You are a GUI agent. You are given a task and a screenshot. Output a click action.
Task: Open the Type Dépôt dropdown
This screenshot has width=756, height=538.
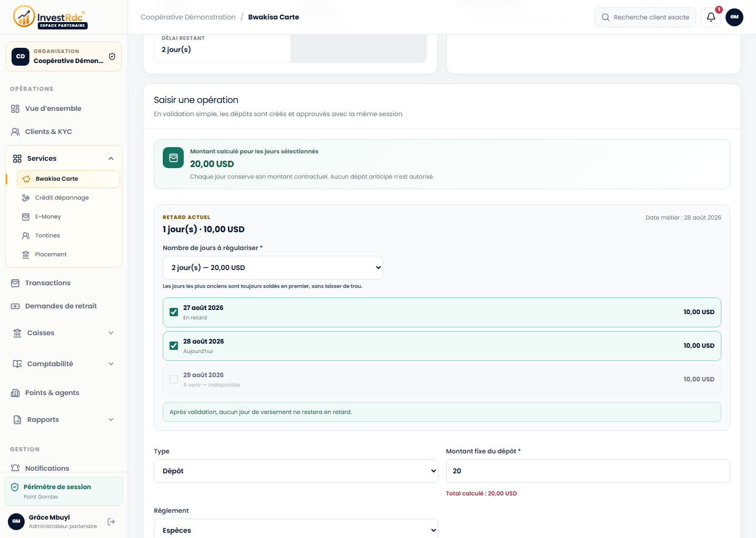(x=296, y=471)
